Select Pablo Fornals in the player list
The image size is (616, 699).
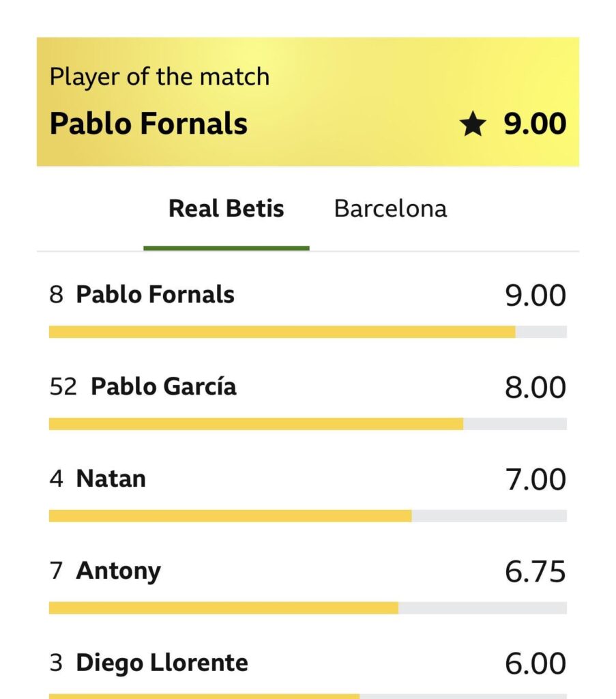[x=155, y=295]
